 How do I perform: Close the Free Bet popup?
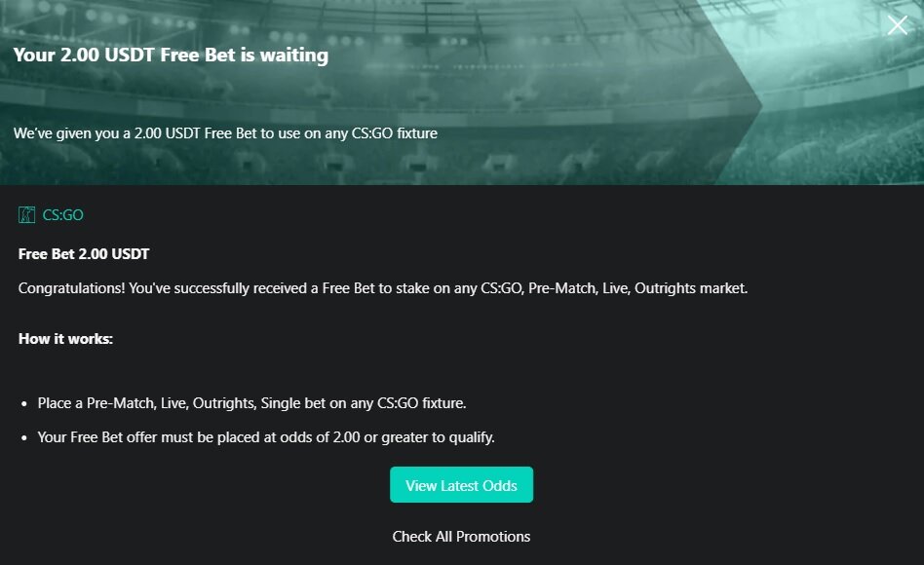coord(897,26)
